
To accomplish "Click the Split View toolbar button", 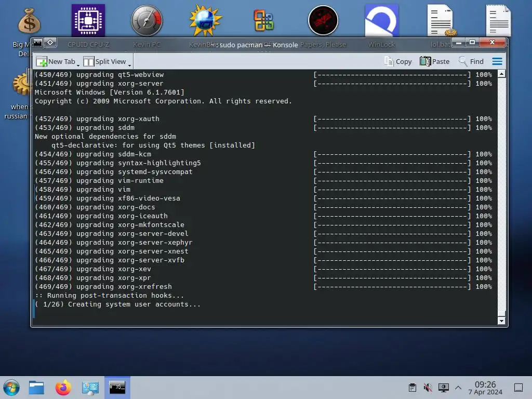I will (104, 61).
